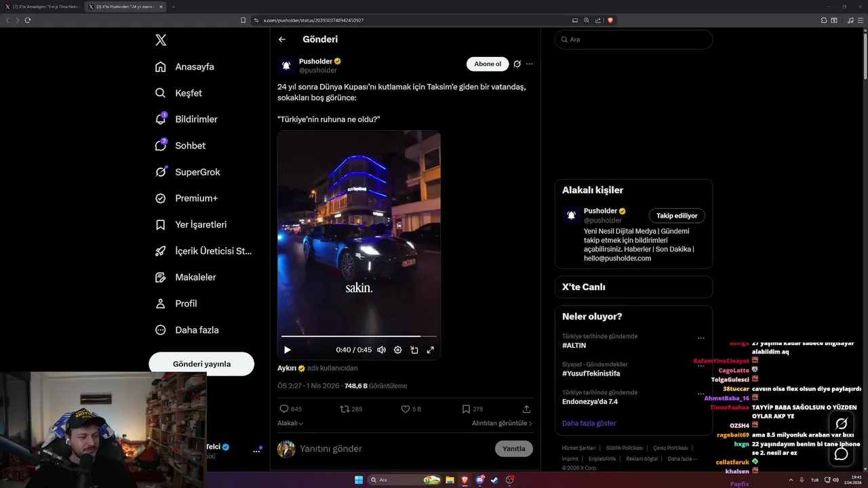
Task: Open video settings gear icon
Action: point(398,350)
